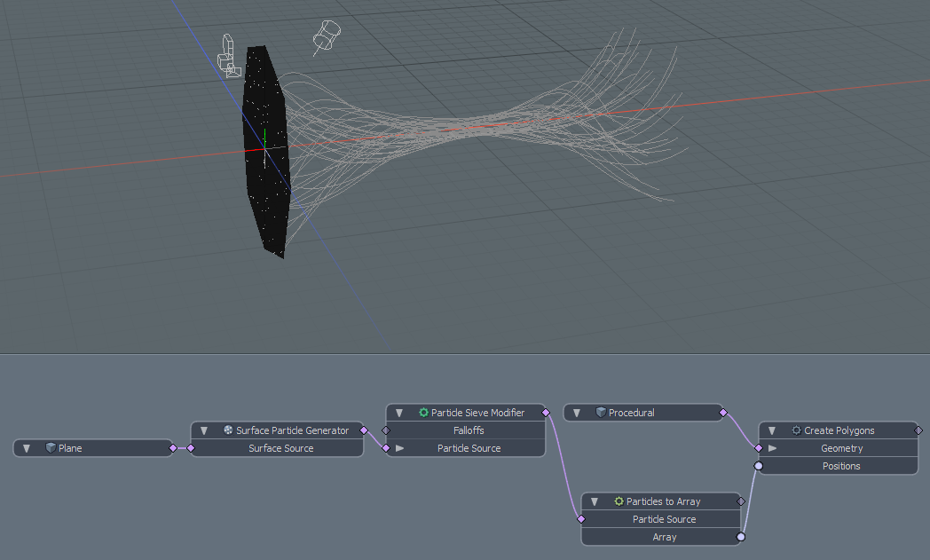Click the Create Polygons node icon
This screenshot has width=930, height=560.
pyautogui.click(x=796, y=430)
